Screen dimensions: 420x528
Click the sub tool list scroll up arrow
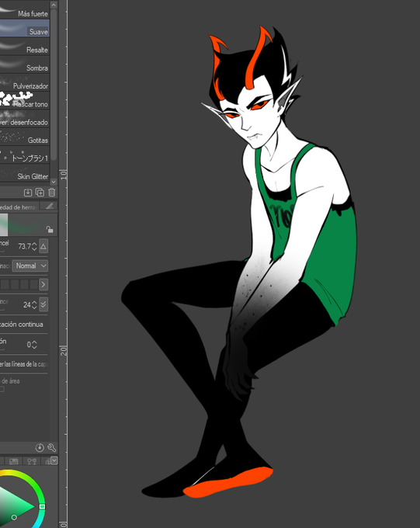point(54,5)
